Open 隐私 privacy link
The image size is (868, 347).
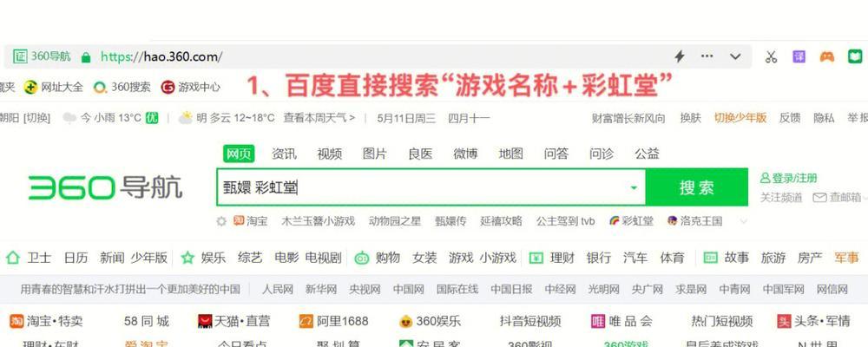point(824,118)
